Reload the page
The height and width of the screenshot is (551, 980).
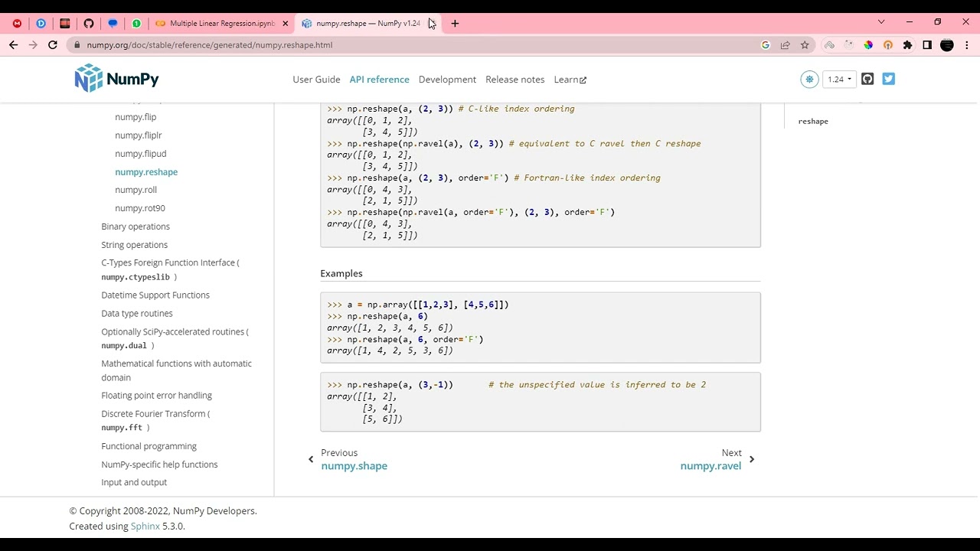[x=53, y=45]
